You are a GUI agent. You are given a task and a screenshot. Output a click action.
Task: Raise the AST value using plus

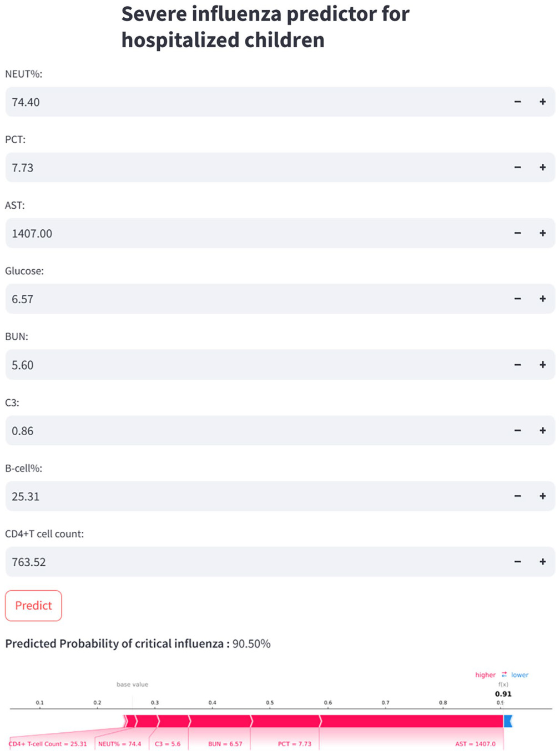pyautogui.click(x=542, y=233)
